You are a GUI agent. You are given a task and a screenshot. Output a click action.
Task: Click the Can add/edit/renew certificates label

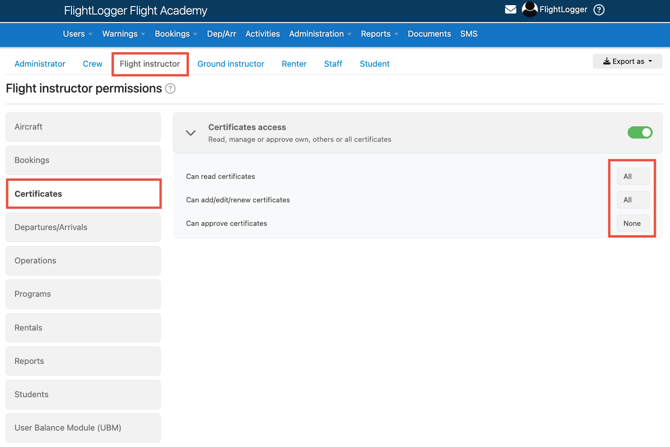238,200
